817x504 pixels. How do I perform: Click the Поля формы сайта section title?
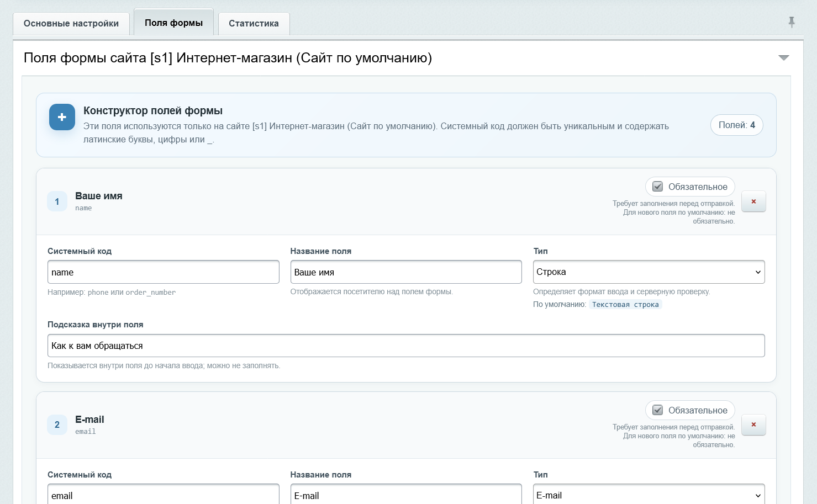228,58
